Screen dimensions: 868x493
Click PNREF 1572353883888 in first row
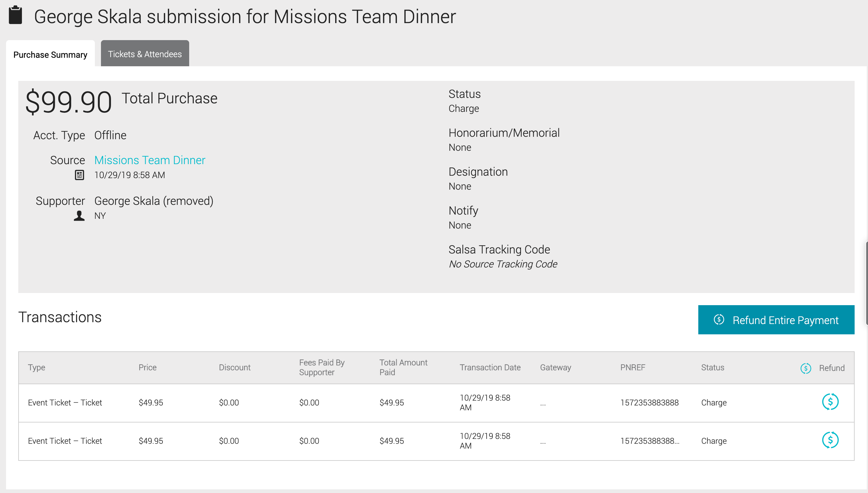[x=649, y=403]
